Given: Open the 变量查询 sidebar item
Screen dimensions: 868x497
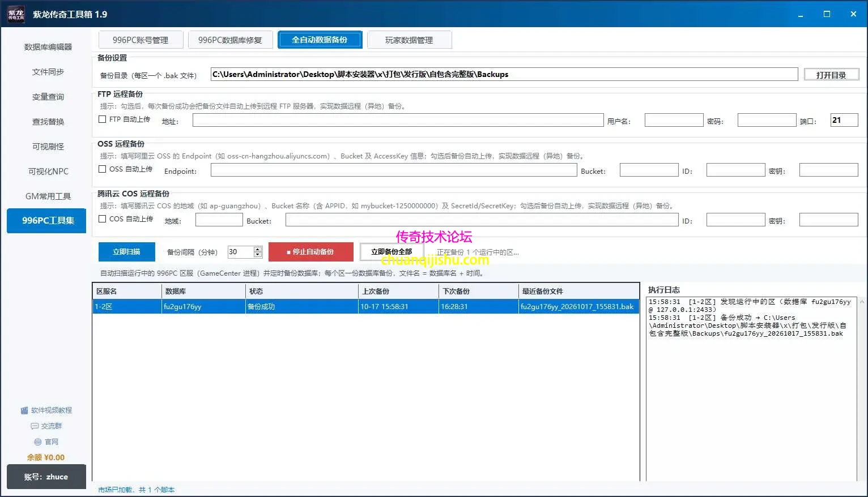Looking at the screenshot, I should [48, 97].
